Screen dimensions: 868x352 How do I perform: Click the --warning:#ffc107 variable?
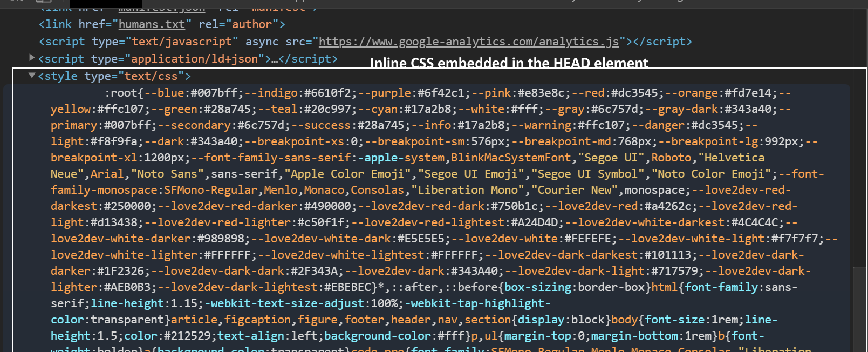(x=569, y=125)
